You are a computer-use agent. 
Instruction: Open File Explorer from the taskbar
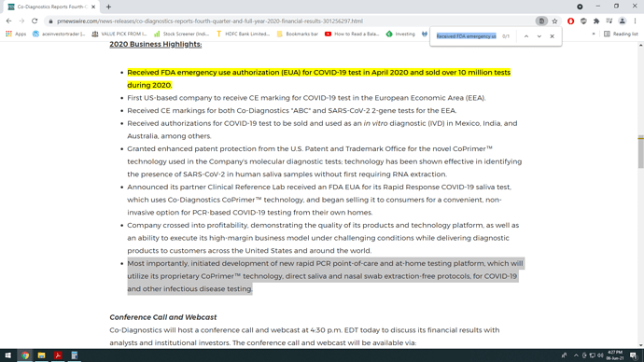[x=41, y=355]
